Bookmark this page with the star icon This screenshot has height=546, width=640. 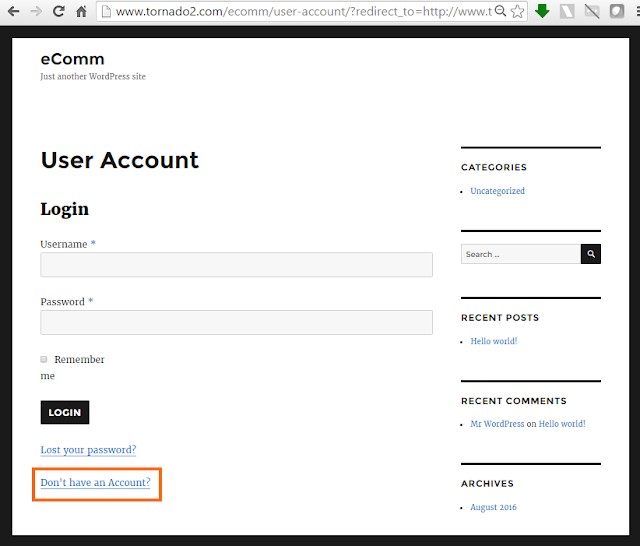coord(518,11)
